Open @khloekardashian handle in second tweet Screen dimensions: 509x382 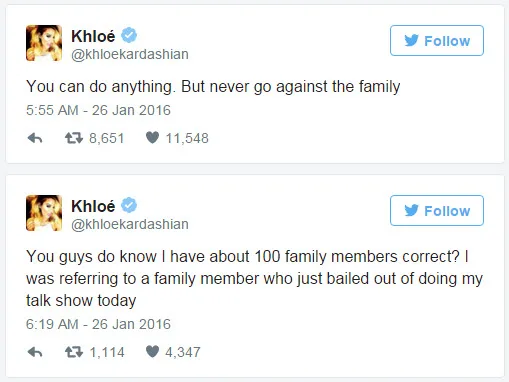click(x=130, y=224)
